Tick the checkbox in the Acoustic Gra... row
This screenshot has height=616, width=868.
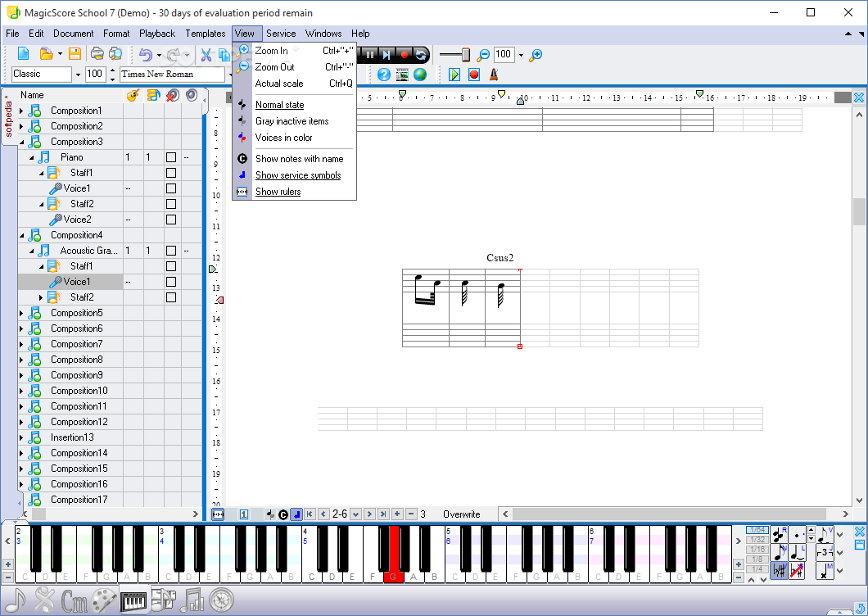click(171, 251)
